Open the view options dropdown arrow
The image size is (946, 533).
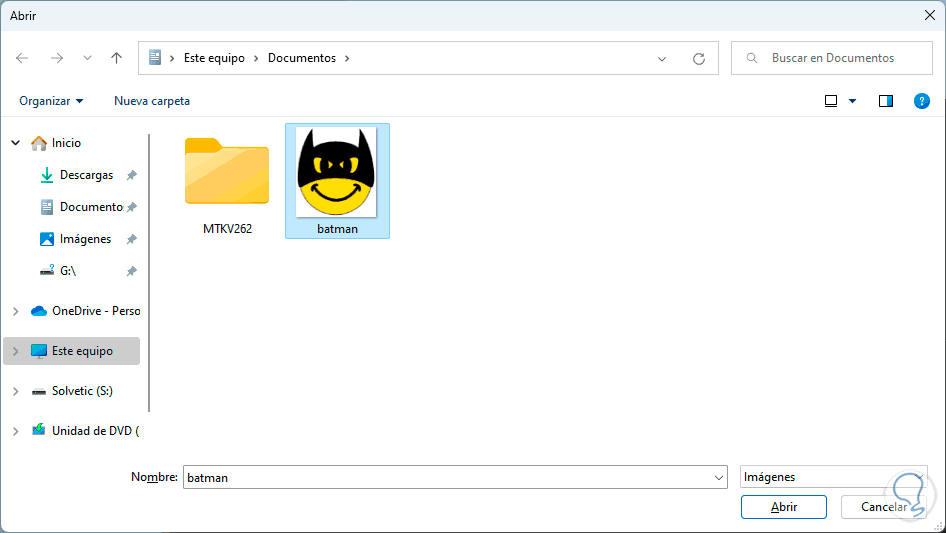point(852,101)
